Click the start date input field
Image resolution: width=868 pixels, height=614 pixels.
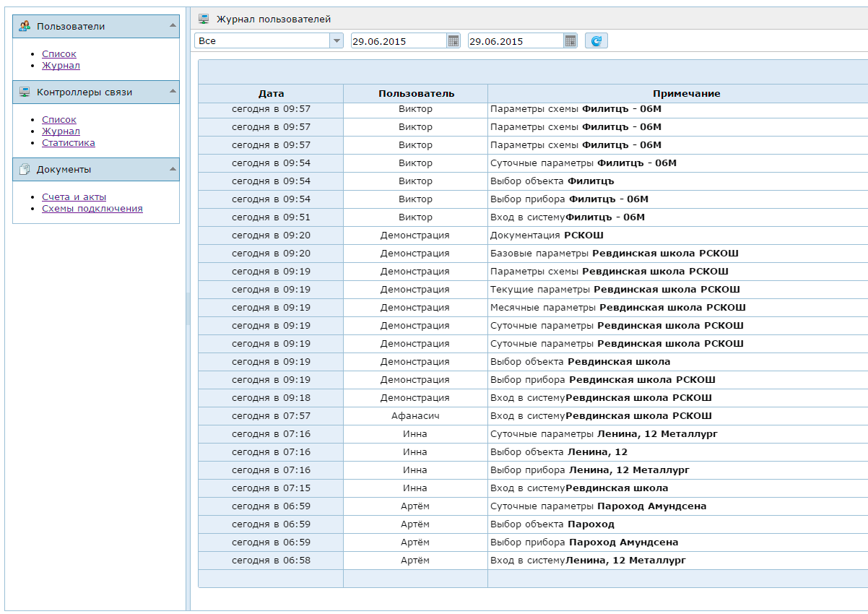click(x=398, y=41)
